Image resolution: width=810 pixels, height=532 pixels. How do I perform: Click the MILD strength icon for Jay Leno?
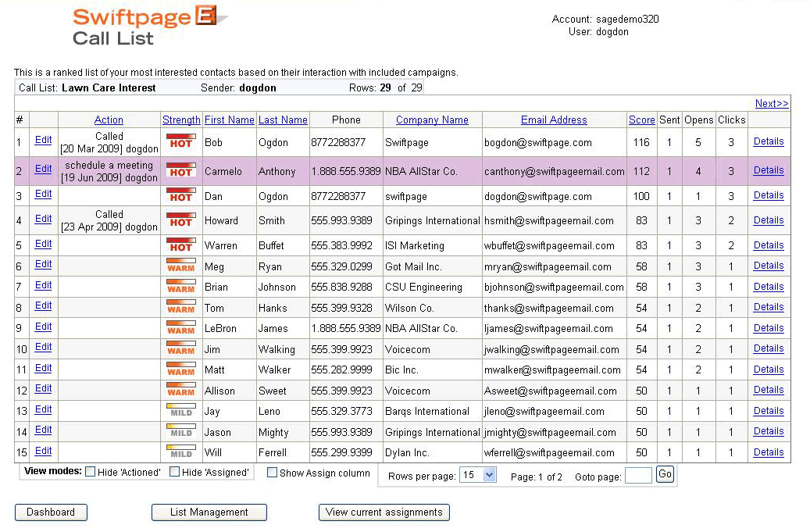[x=180, y=411]
